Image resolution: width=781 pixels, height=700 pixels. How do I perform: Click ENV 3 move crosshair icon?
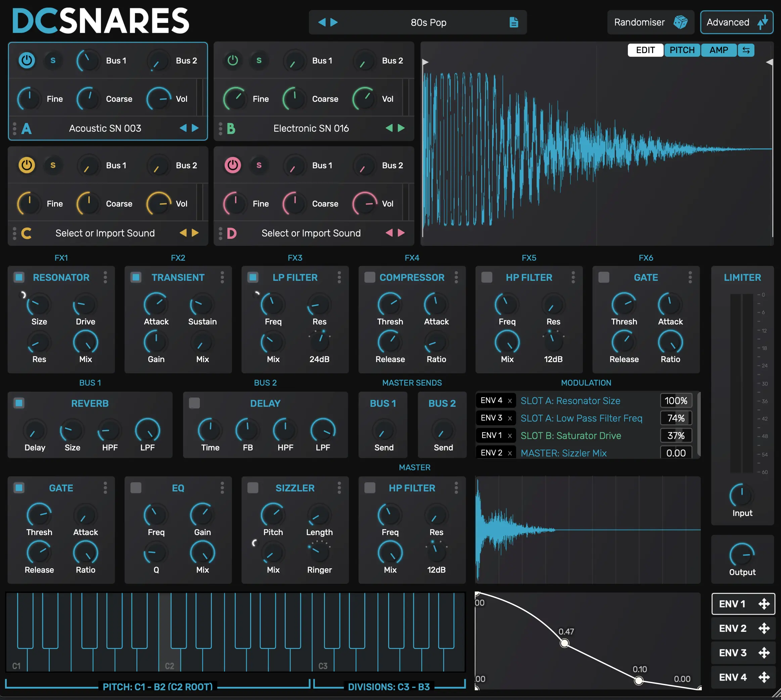click(764, 653)
